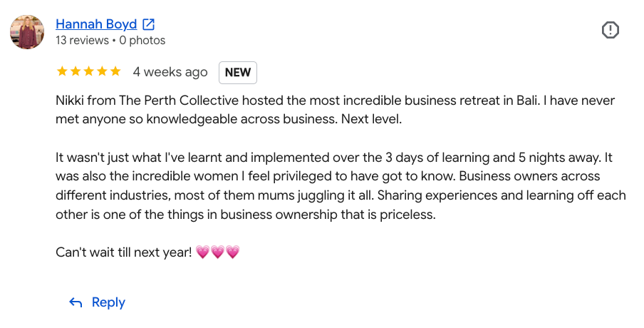This screenshot has height=328, width=644.
Task: Click the middle pink heart emoji
Action: (x=217, y=252)
